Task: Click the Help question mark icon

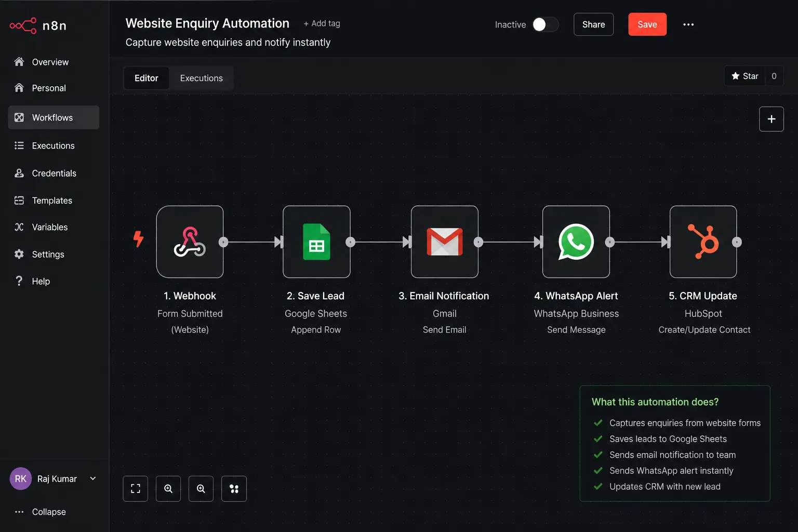Action: (x=19, y=281)
